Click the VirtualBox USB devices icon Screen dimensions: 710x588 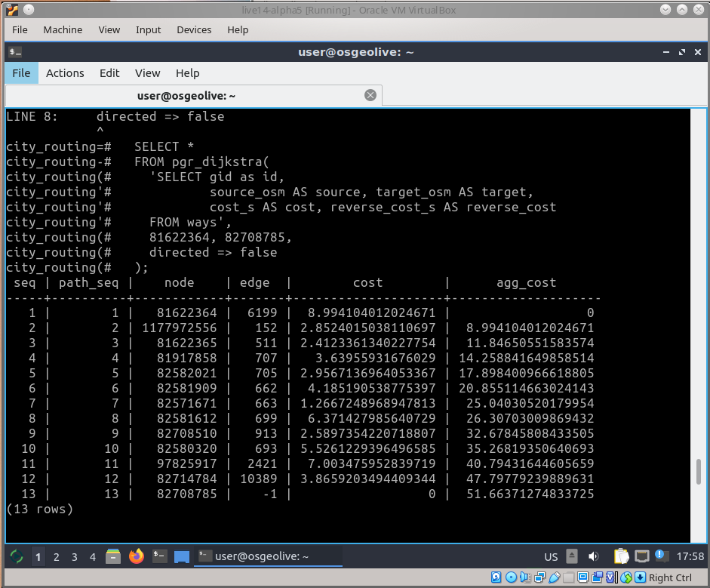click(x=555, y=577)
